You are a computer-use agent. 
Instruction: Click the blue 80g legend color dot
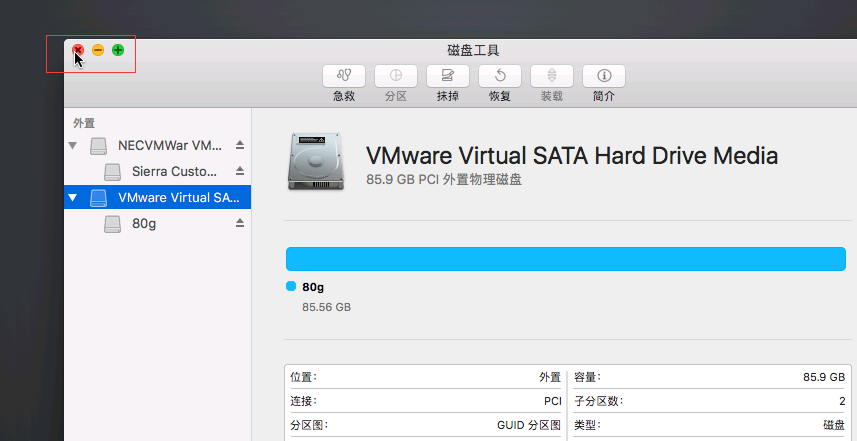click(x=291, y=286)
